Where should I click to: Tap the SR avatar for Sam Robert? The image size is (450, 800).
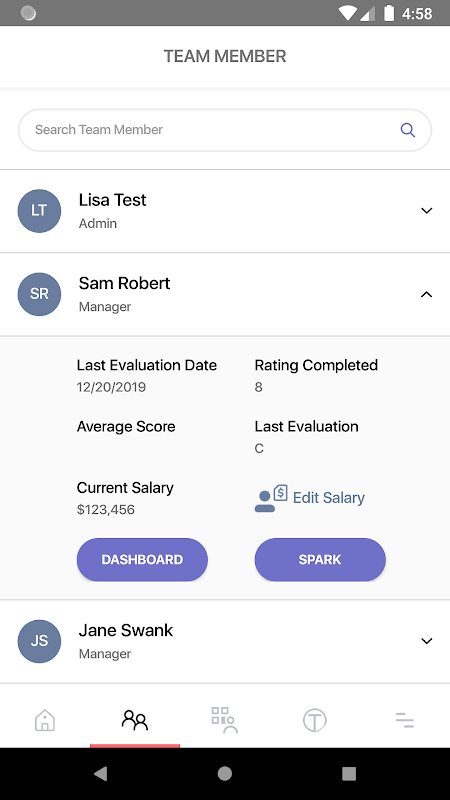(39, 294)
